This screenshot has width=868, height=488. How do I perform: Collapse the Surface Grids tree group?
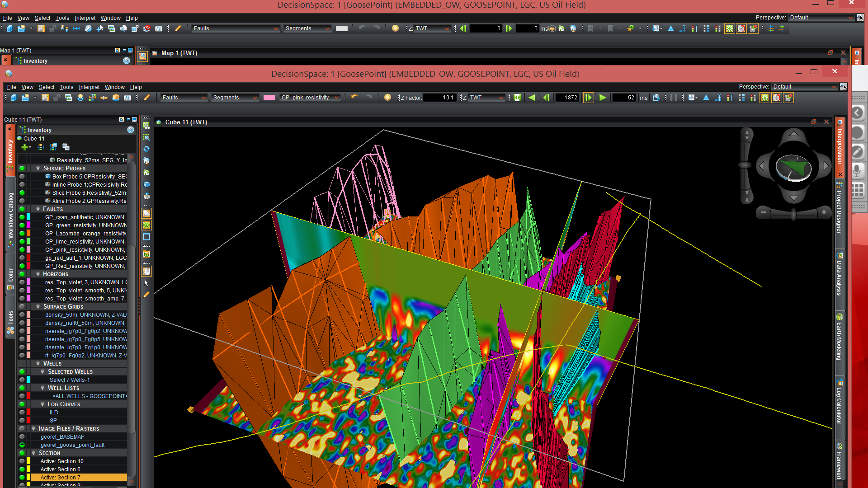pyautogui.click(x=38, y=306)
